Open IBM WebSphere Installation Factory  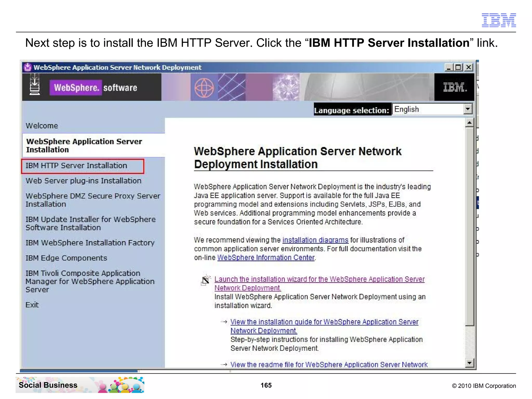90,243
